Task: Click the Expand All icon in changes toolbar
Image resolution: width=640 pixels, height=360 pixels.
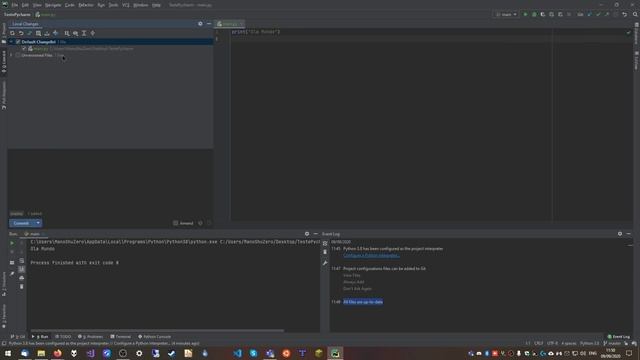Action: click(84, 33)
